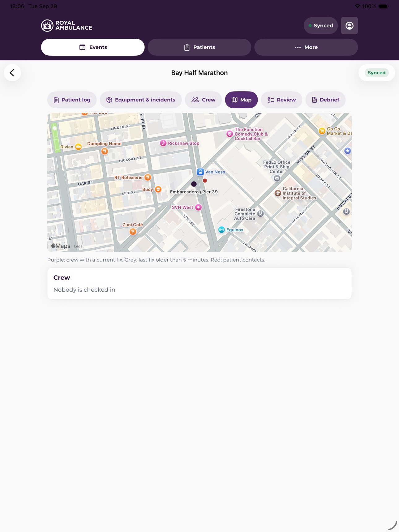Tap the Synced badge beside event title
The image size is (399, 532).
tap(376, 73)
